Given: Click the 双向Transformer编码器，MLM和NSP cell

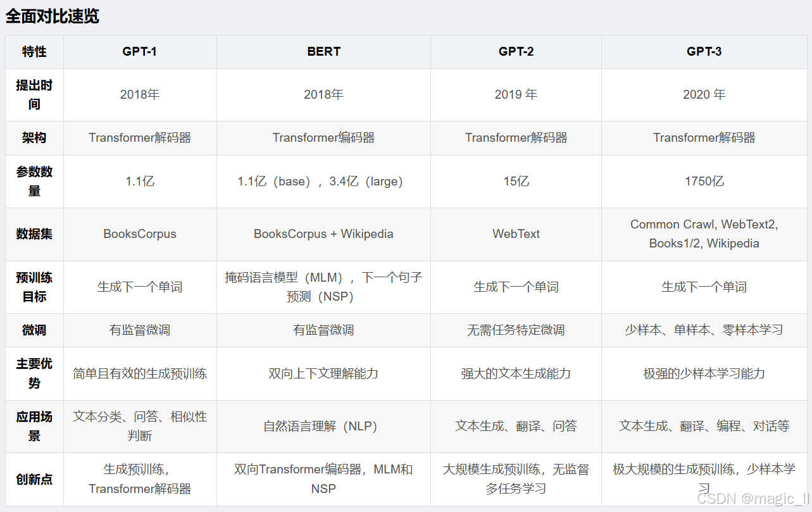Looking at the screenshot, I should click(x=323, y=480).
